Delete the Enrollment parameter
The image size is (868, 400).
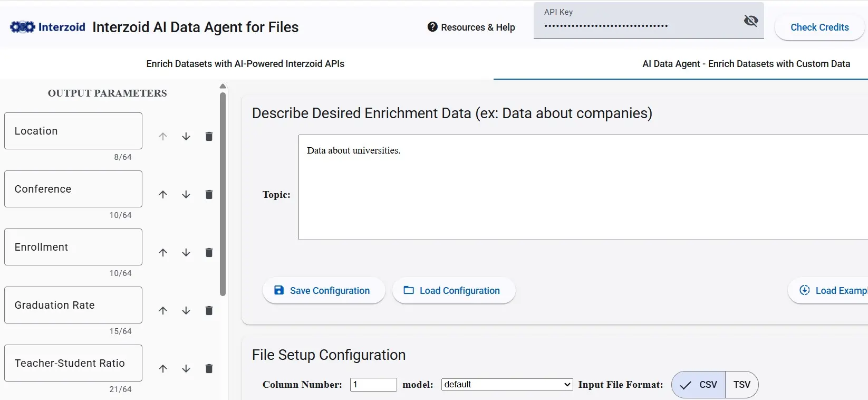tap(209, 253)
